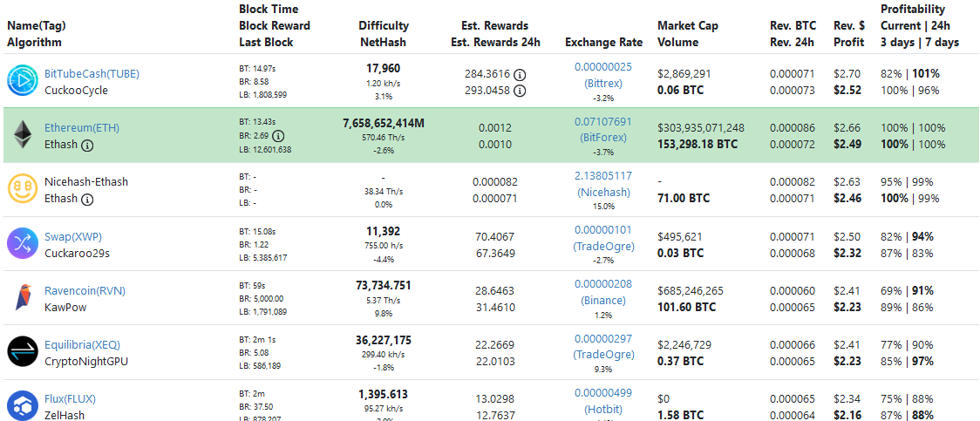Open the TradeOgre link for Swap

[x=603, y=246]
